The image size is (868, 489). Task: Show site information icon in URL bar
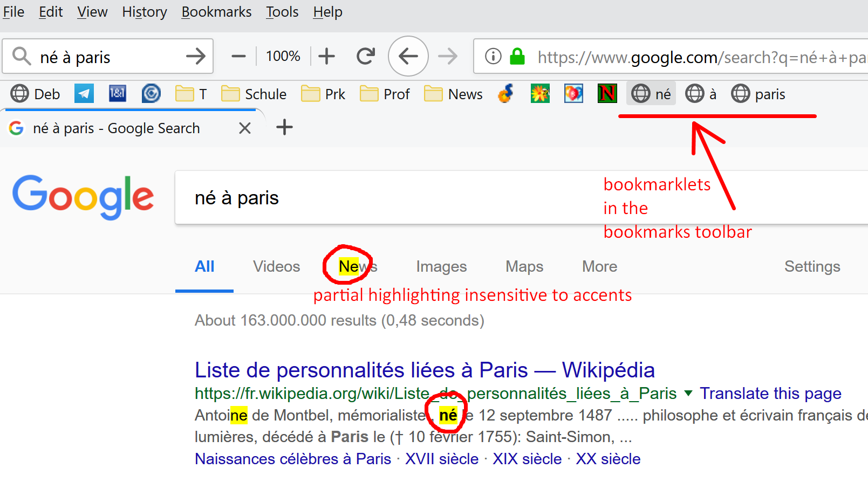coord(493,56)
